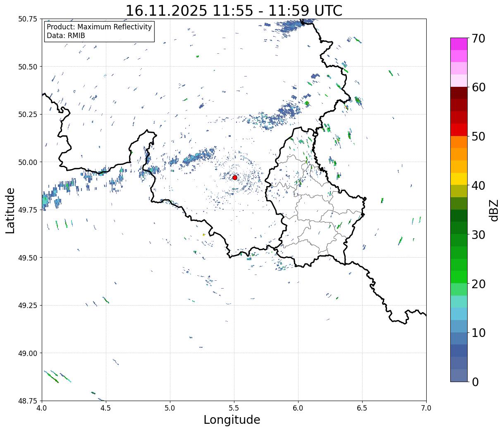This screenshot has height=430, width=504.
Task: Click the 'Data: RMIB' text
Action: click(x=66, y=36)
